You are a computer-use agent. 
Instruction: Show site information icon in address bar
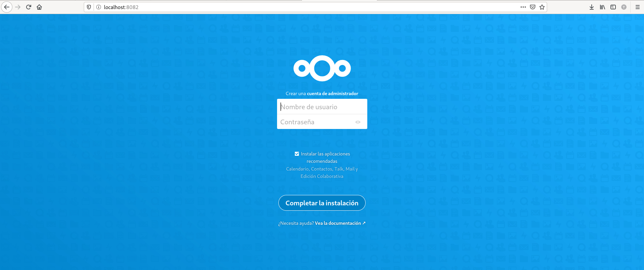(99, 7)
